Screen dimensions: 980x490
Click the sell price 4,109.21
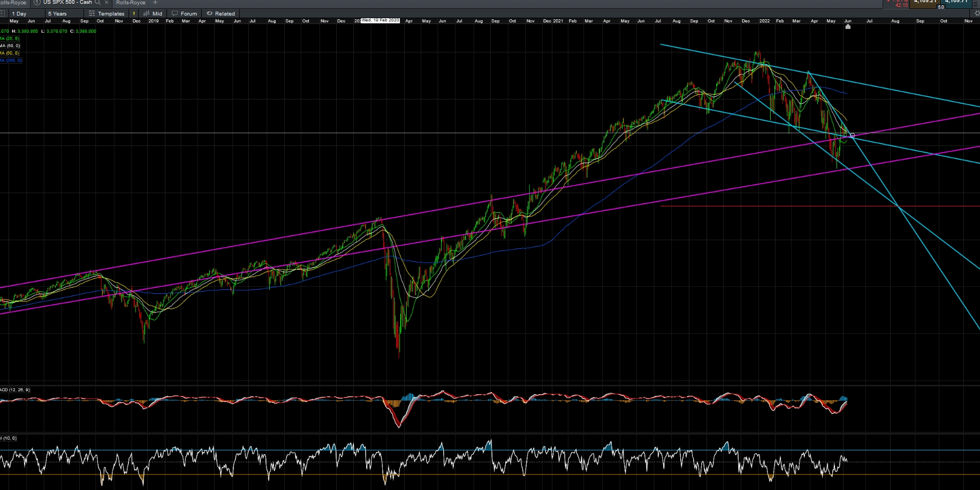(x=924, y=2)
